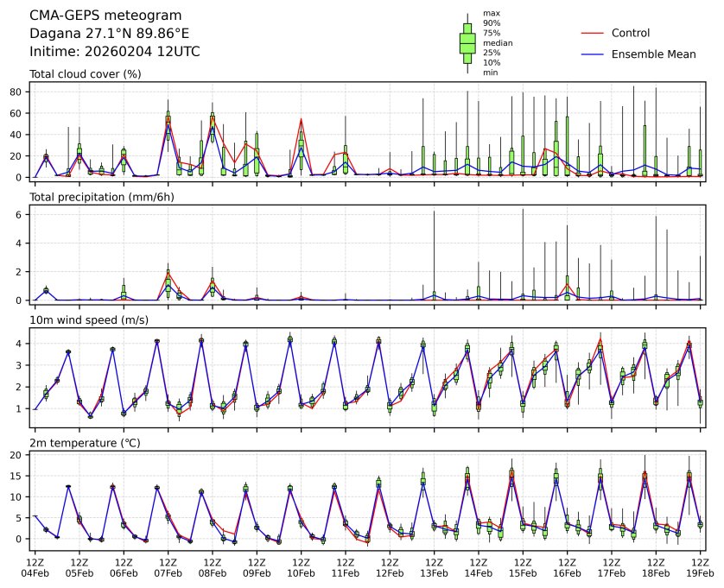Click the "median" label in boxplot legend
The width and height of the screenshot is (724, 588).
[497, 43]
